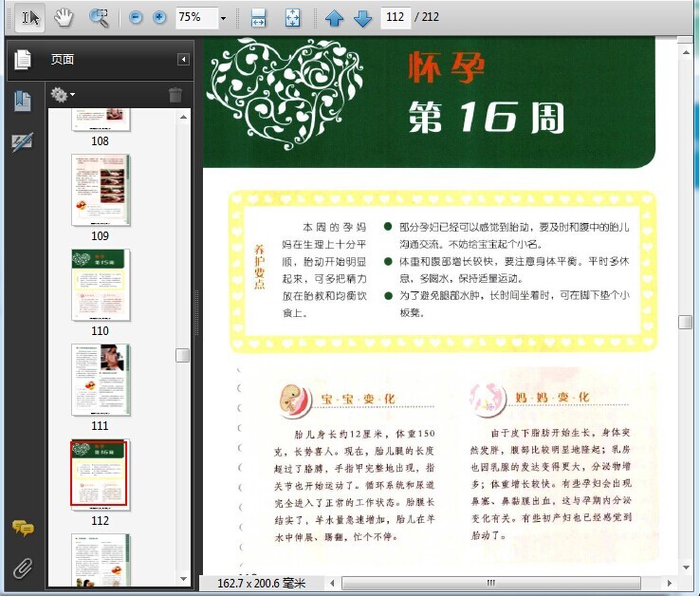Fit the full page in the window

coord(292,18)
